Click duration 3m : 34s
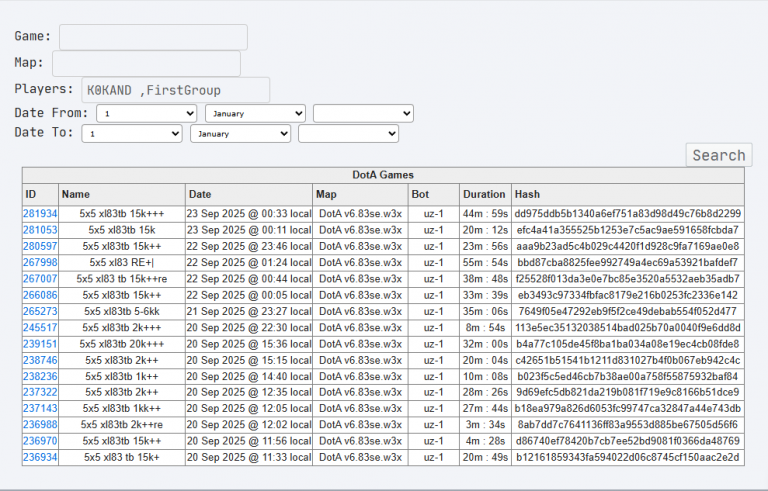The width and height of the screenshot is (768, 491). [x=485, y=424]
